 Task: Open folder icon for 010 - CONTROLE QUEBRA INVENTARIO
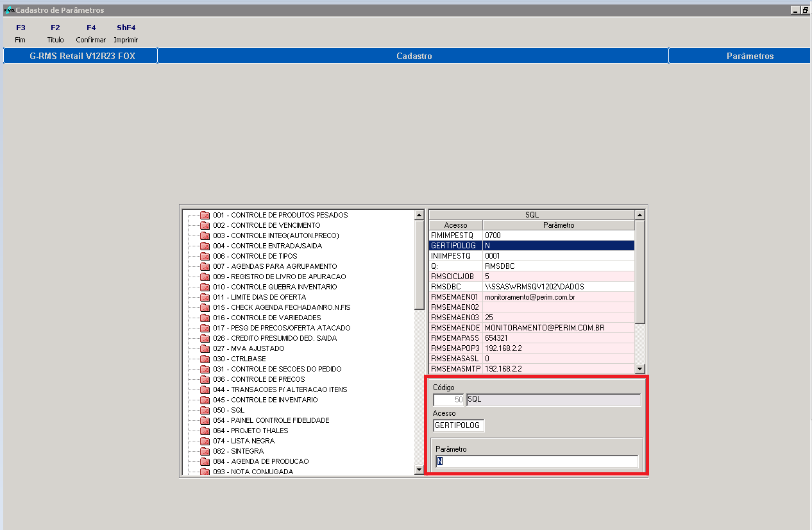[205, 287]
